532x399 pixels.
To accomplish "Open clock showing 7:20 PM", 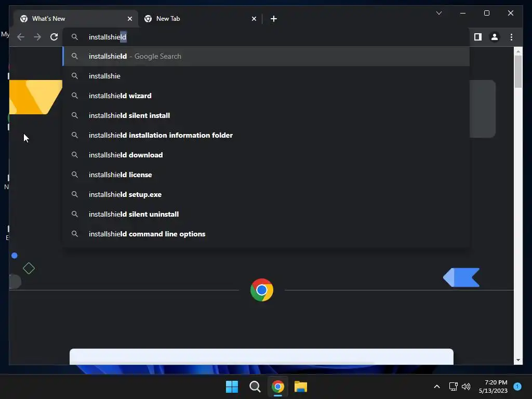I will [x=493, y=387].
